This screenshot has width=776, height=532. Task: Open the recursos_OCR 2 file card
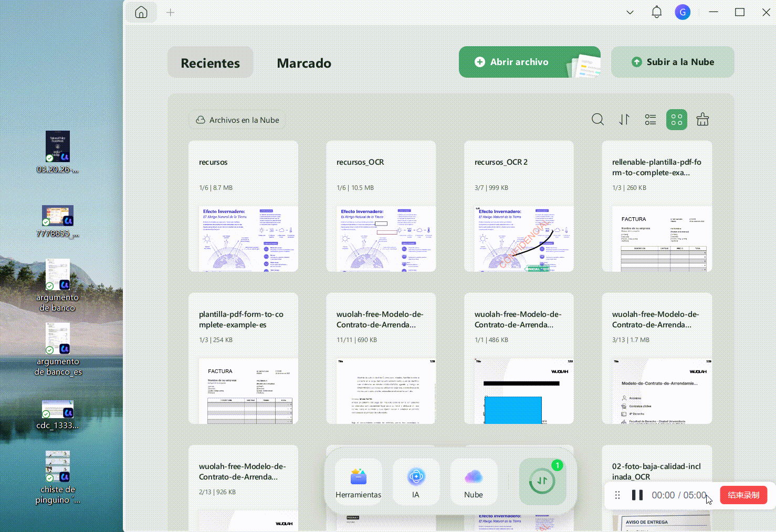(x=519, y=206)
